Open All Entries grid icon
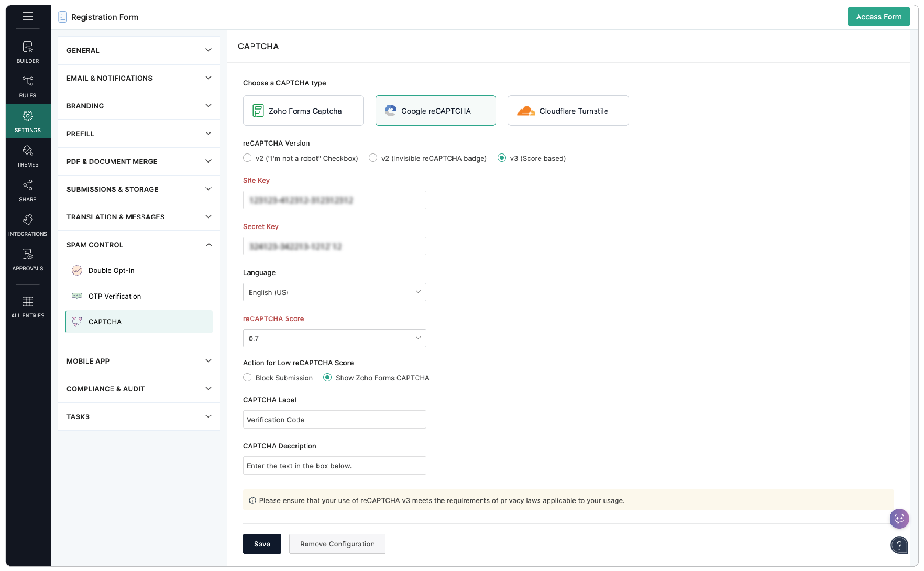 [x=28, y=306]
